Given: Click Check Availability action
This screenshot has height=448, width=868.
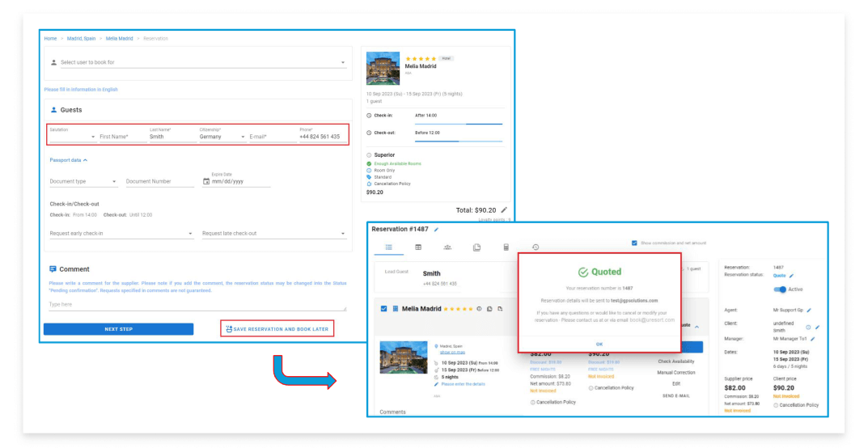Looking at the screenshot, I should (676, 361).
